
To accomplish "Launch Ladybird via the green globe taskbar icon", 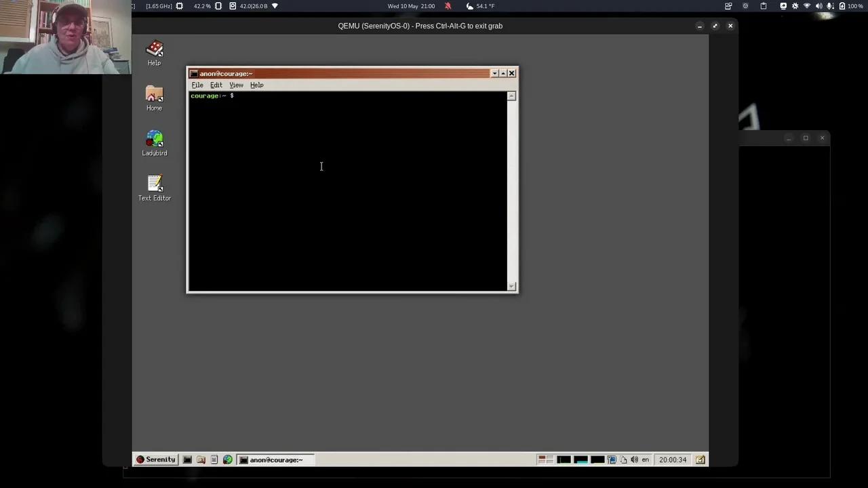I will (228, 460).
